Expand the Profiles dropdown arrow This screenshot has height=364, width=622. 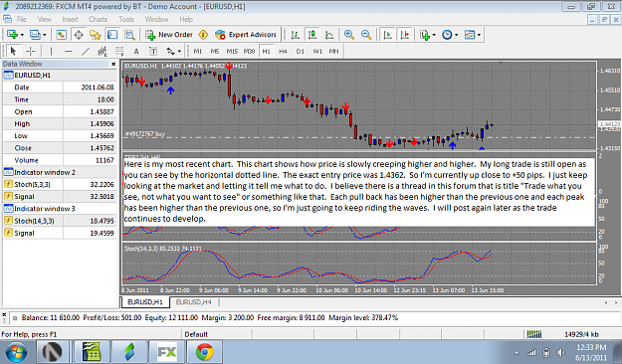(x=45, y=35)
